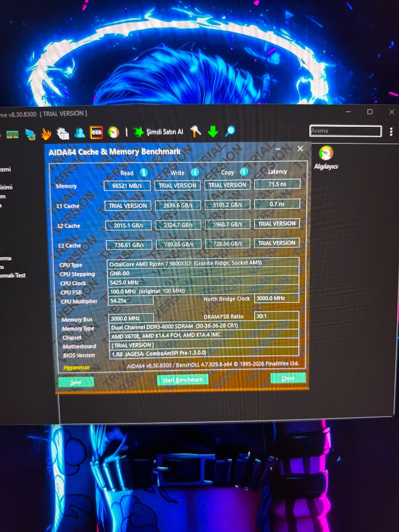The height and width of the screenshot is (532, 399).
Task: Click L1 Cache Read TRIAL VERSION cell
Action: pyautogui.click(x=128, y=206)
